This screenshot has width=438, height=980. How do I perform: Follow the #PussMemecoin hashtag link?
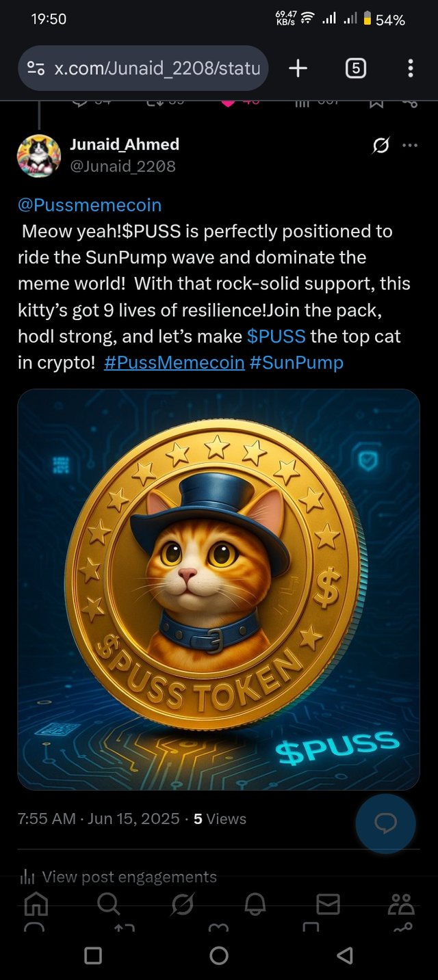point(175,362)
